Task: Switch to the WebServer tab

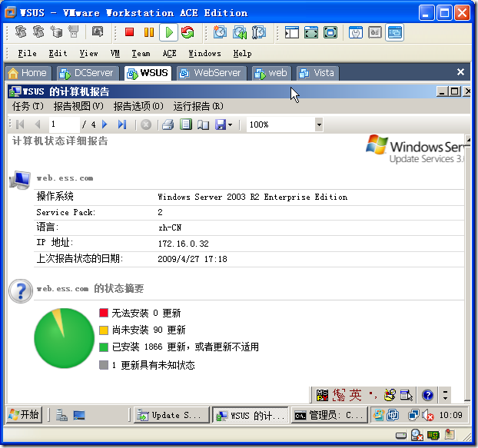Action: (x=211, y=73)
